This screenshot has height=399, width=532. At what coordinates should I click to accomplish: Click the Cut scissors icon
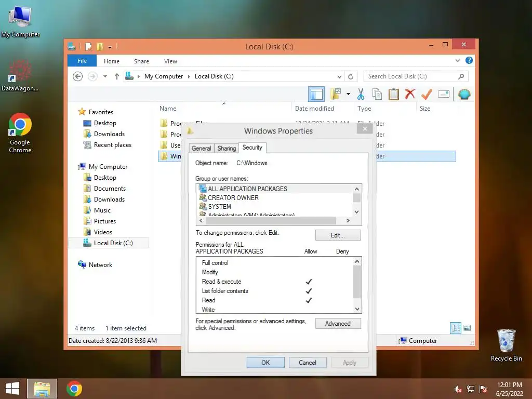(361, 94)
